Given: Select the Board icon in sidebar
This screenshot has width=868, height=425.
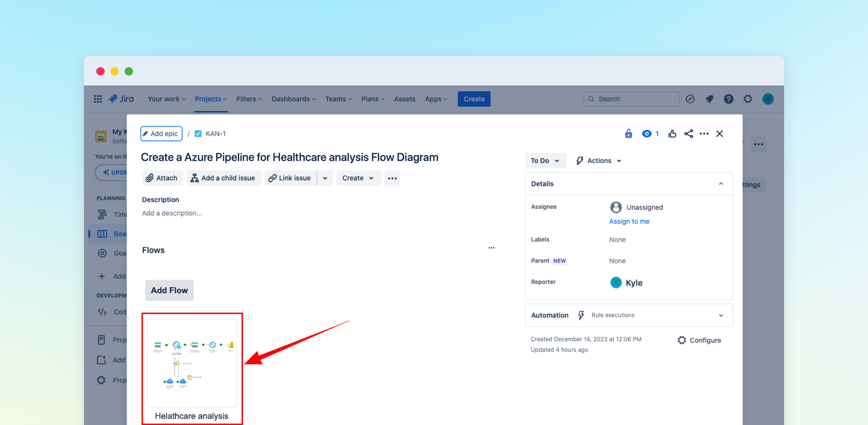Looking at the screenshot, I should (x=102, y=234).
